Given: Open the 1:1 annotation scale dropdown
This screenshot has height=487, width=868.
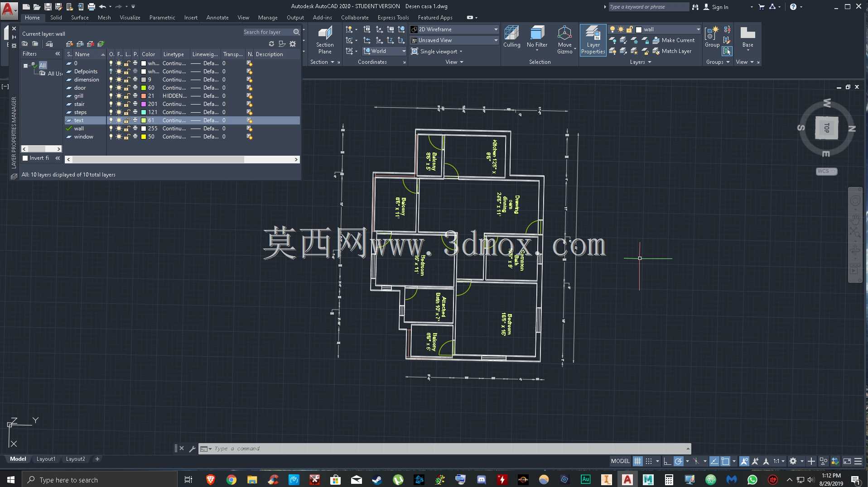Looking at the screenshot, I should (x=779, y=461).
